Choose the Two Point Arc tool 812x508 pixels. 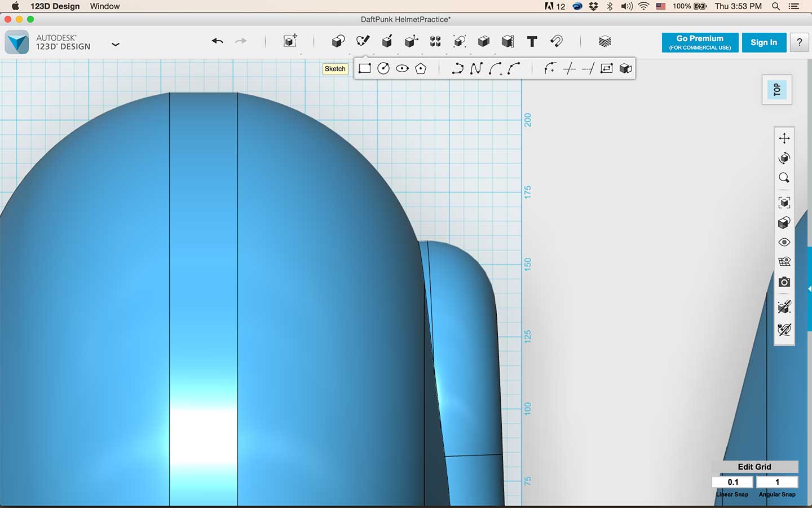(x=495, y=68)
